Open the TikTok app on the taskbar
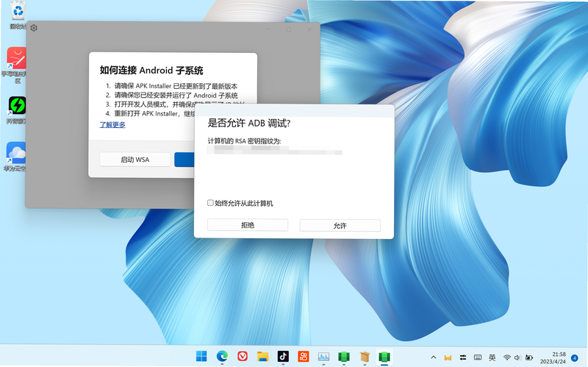 pos(283,356)
